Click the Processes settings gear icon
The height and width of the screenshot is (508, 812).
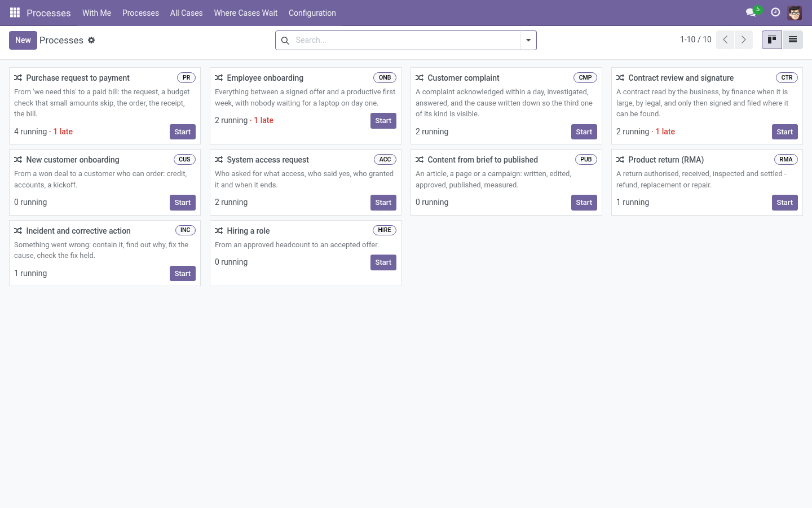pos(91,40)
